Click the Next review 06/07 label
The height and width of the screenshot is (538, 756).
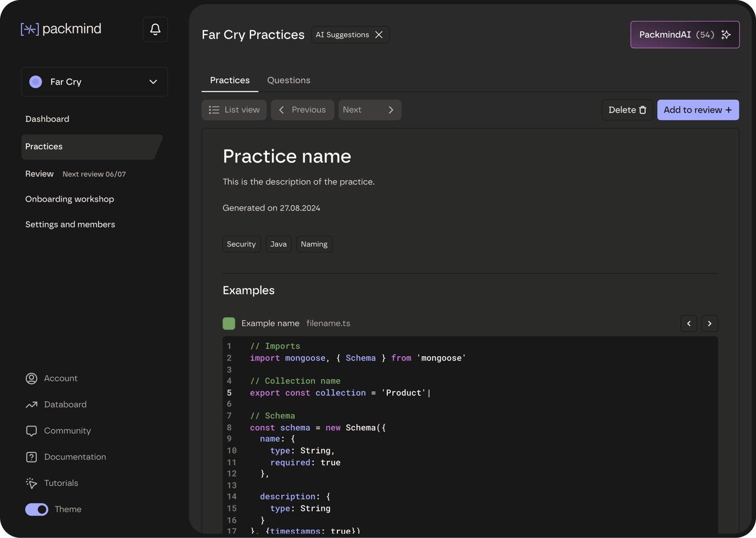(x=94, y=174)
